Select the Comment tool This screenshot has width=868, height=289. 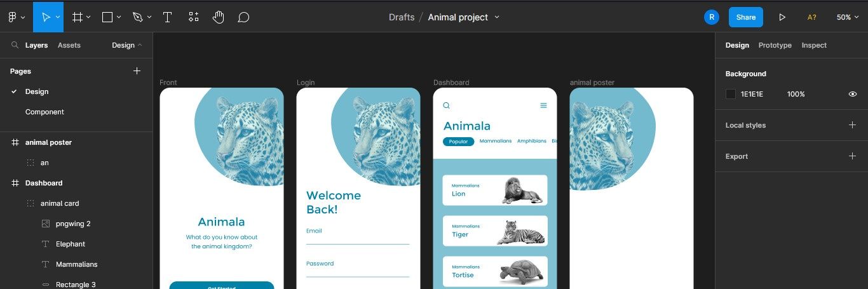[243, 17]
